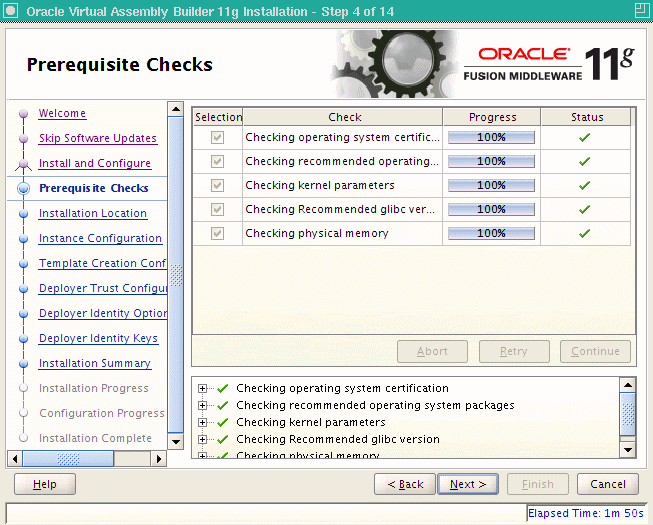Click the green check beside 'Checking Recommended glibc version' tree item
The width and height of the screenshot is (653, 525).
223,439
